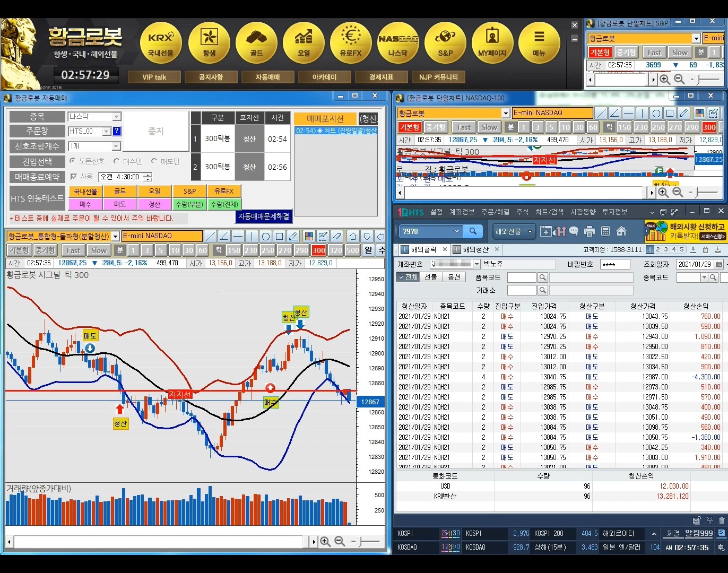Expand the 계좌번호 account dropdown
Viewport: 728px width, 573px height.
[x=476, y=264]
